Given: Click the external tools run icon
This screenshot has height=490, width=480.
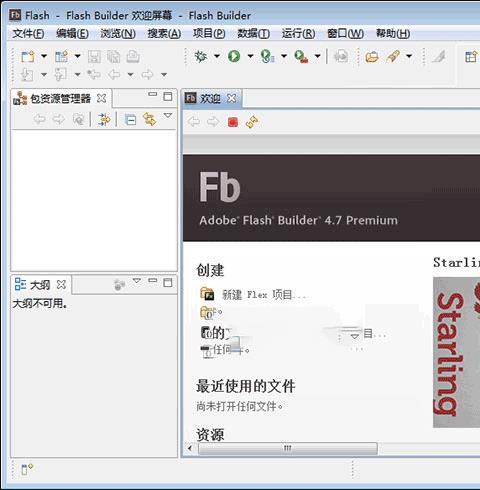Looking at the screenshot, I should (301, 56).
